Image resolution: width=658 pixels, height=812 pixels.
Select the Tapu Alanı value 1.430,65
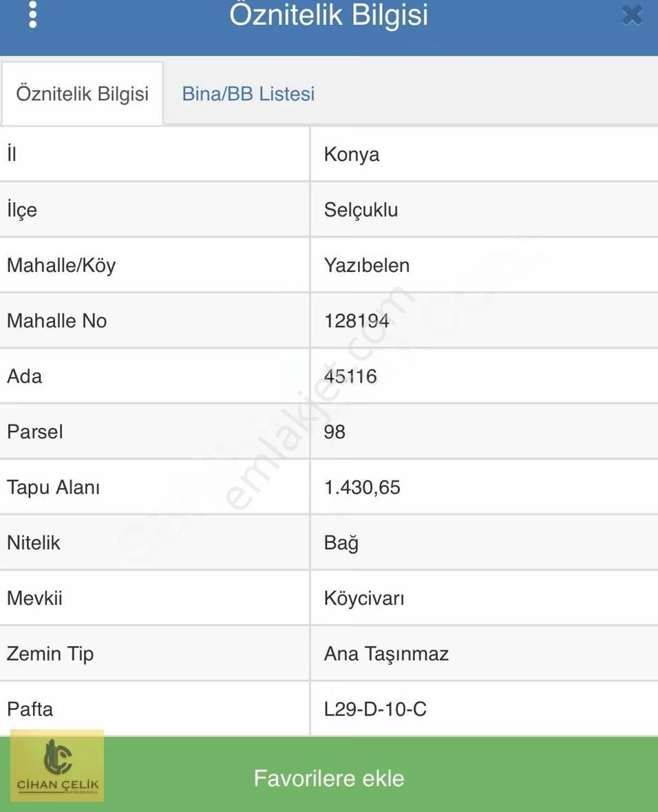363,487
